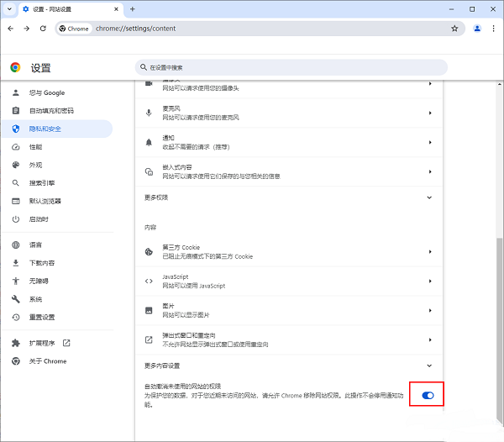Open the 弹出式窗口和重定向 row arrow
The width and height of the screenshot is (504, 442).
coord(430,339)
